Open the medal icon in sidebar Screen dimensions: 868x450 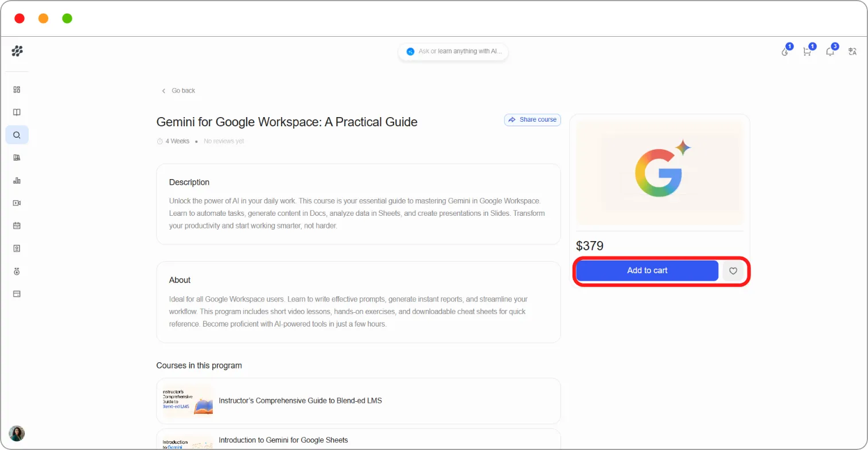pos(17,271)
